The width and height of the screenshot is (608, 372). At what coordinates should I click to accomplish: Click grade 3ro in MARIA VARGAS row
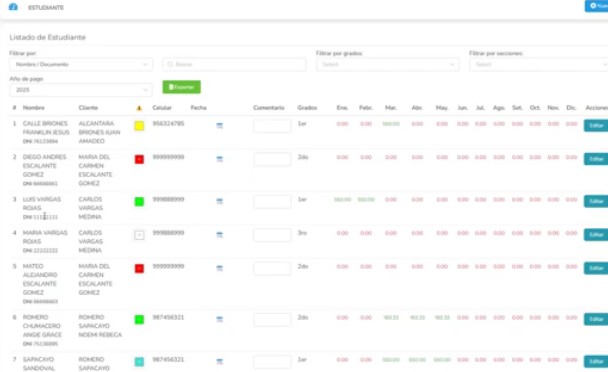(x=302, y=233)
